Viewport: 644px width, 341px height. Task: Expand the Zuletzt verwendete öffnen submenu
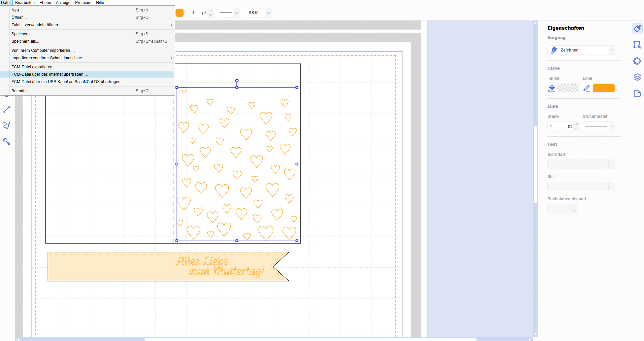pyautogui.click(x=91, y=25)
